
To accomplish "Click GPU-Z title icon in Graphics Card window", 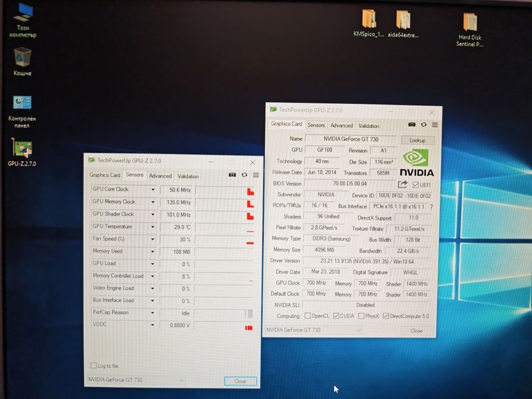I will tap(273, 109).
